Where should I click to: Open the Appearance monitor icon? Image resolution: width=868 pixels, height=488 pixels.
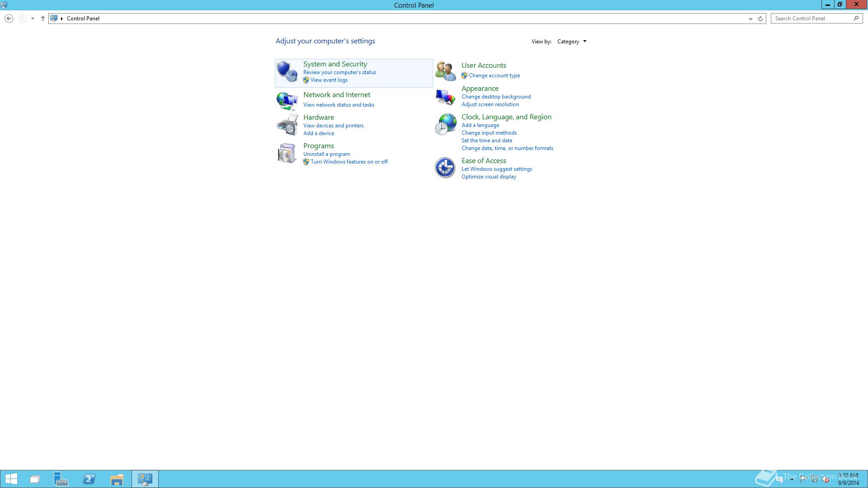click(445, 96)
